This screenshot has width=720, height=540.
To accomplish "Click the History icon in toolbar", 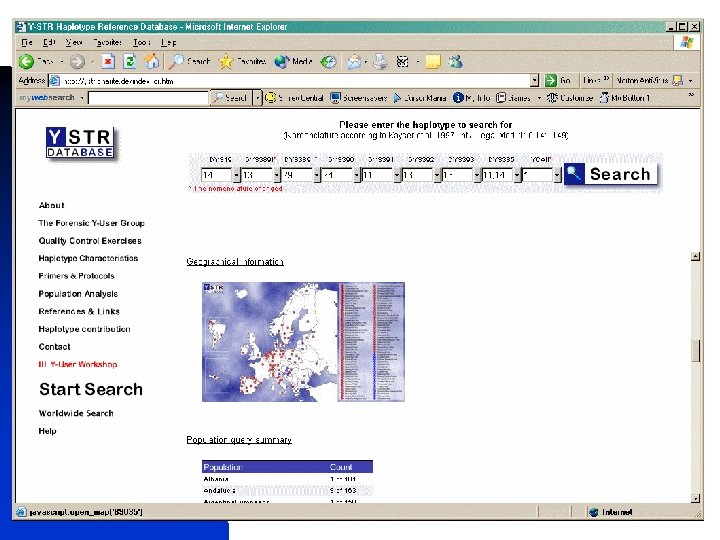I will coord(328,61).
